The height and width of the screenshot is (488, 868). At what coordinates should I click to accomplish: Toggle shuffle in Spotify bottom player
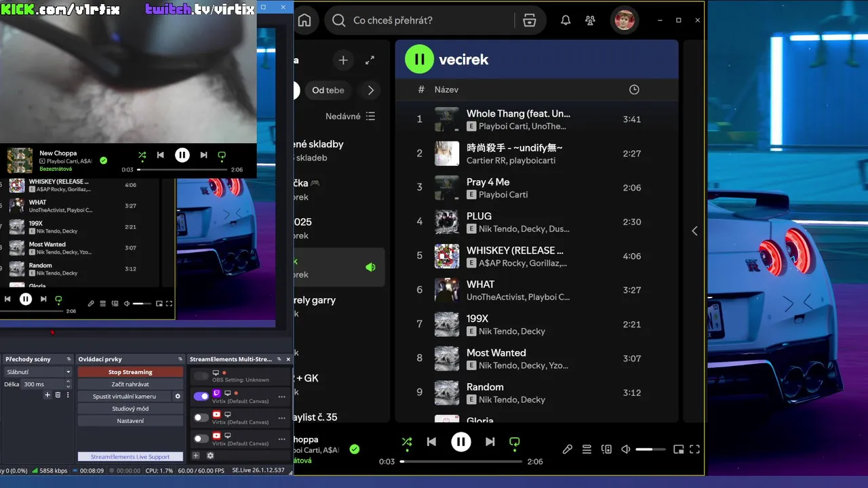coord(407,442)
